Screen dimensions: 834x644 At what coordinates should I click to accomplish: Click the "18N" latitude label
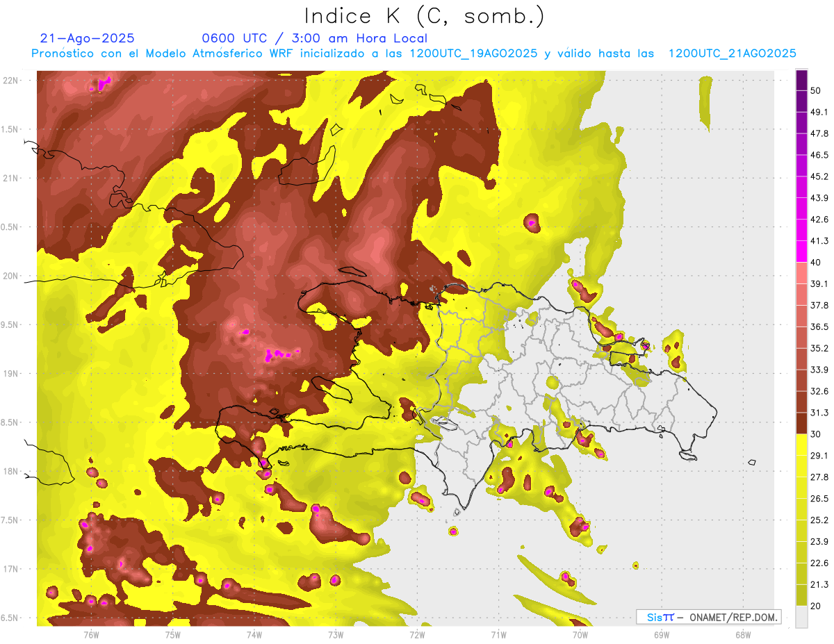10,471
